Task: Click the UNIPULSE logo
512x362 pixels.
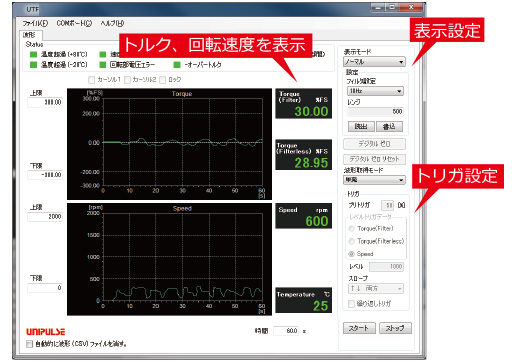Action: (46, 332)
